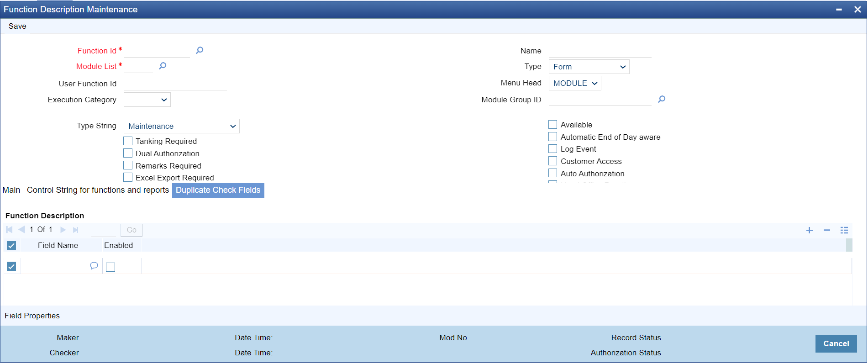Enable Log Event checkbox
This screenshot has height=364, width=868.
click(x=552, y=148)
